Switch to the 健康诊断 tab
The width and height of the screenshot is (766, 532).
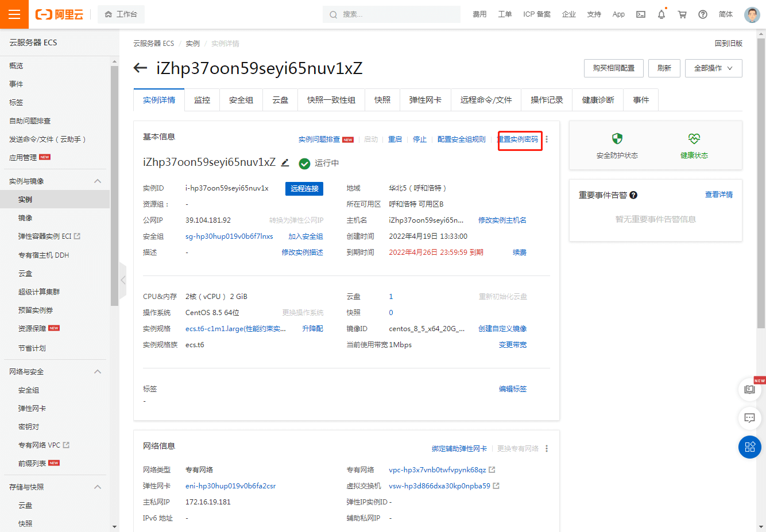click(x=598, y=100)
